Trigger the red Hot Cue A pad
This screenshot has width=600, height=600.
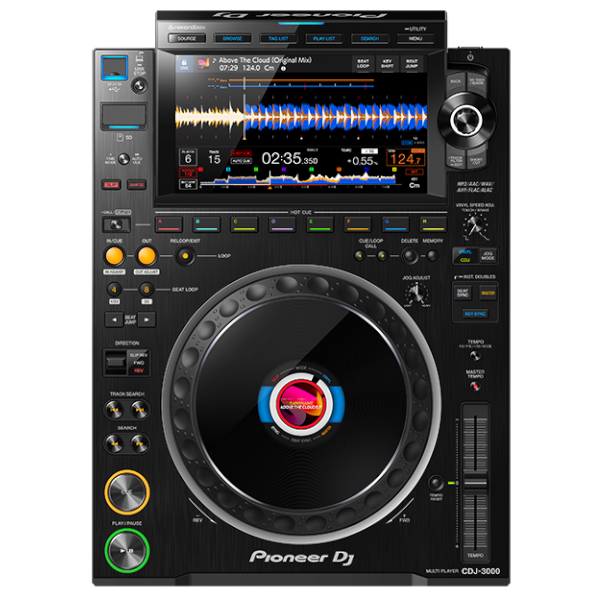pos(169,224)
